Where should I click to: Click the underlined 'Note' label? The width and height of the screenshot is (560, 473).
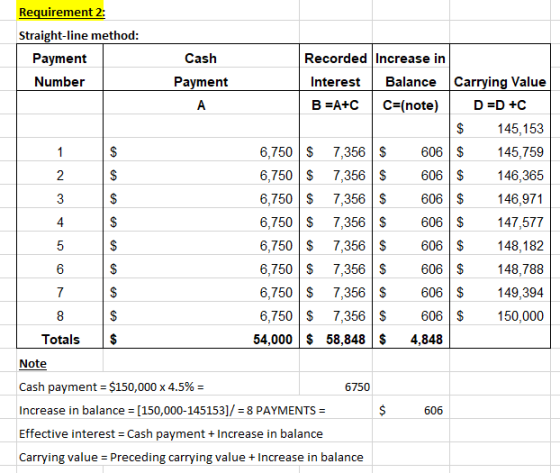pos(33,363)
